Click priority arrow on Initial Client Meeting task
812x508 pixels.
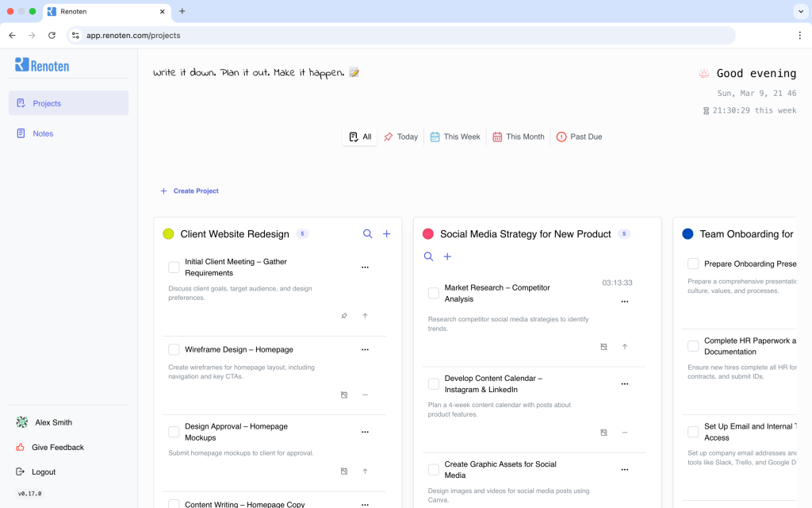tap(365, 316)
